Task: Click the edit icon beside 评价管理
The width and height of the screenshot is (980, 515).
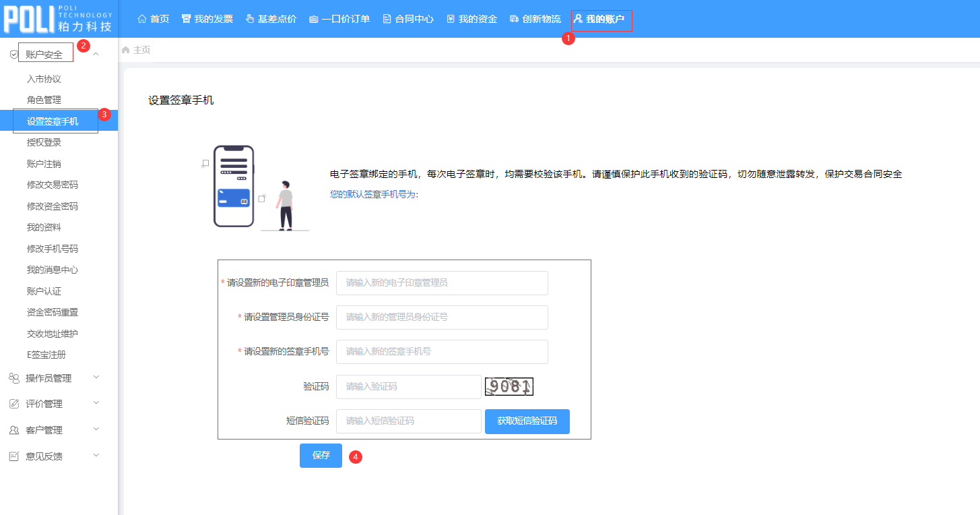Action: (x=13, y=404)
